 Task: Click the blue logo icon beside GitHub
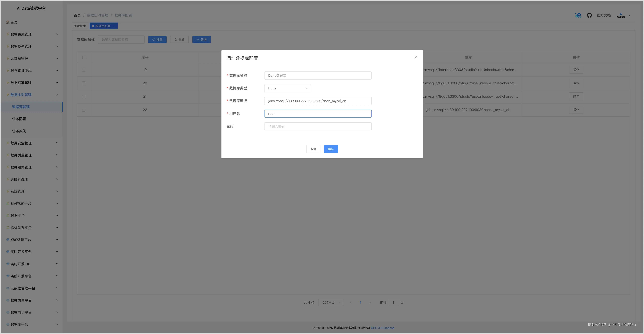tap(578, 15)
